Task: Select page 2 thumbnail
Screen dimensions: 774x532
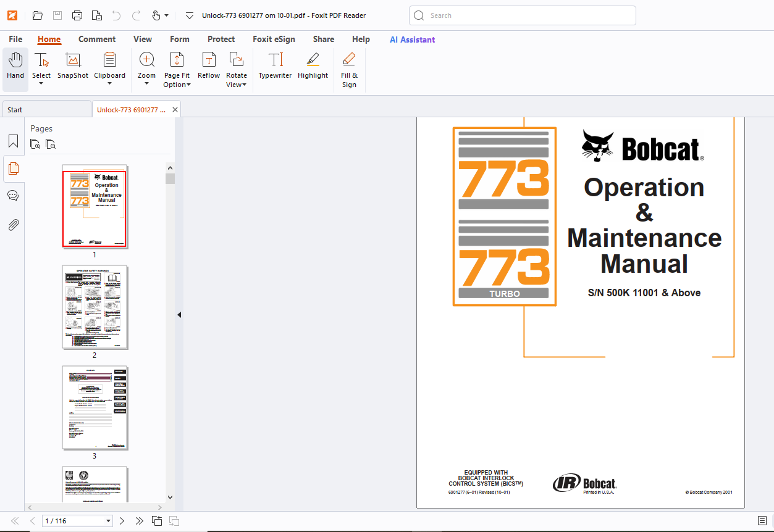Action: point(95,307)
